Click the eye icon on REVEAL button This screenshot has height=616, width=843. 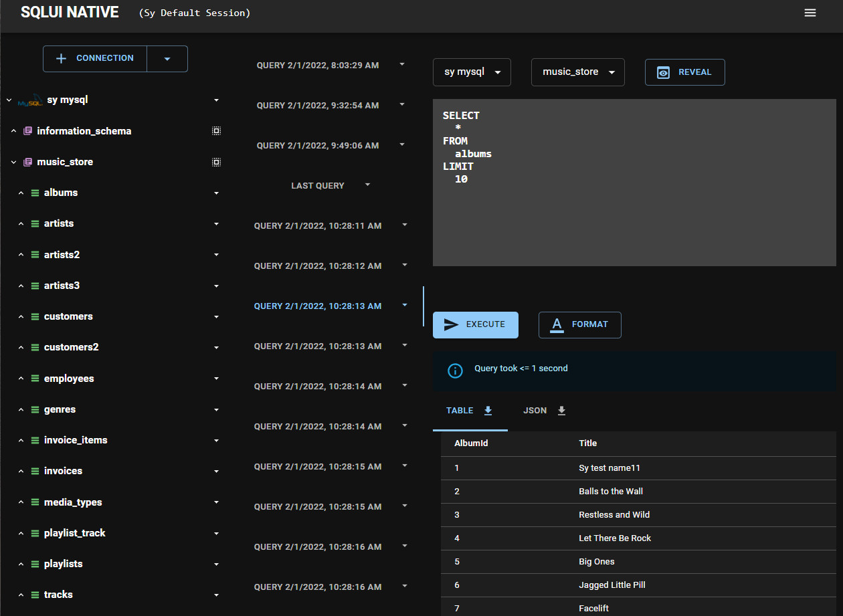[663, 72]
